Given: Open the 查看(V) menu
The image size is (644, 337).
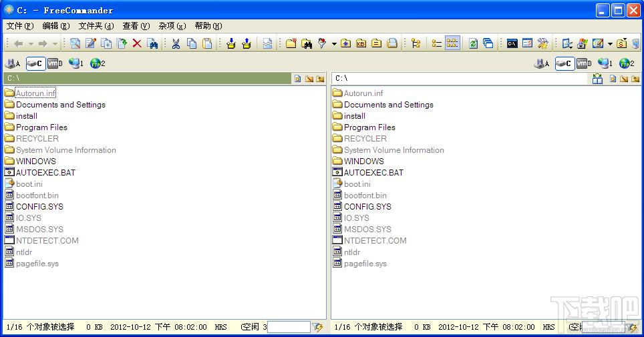Looking at the screenshot, I should pyautogui.click(x=136, y=26).
